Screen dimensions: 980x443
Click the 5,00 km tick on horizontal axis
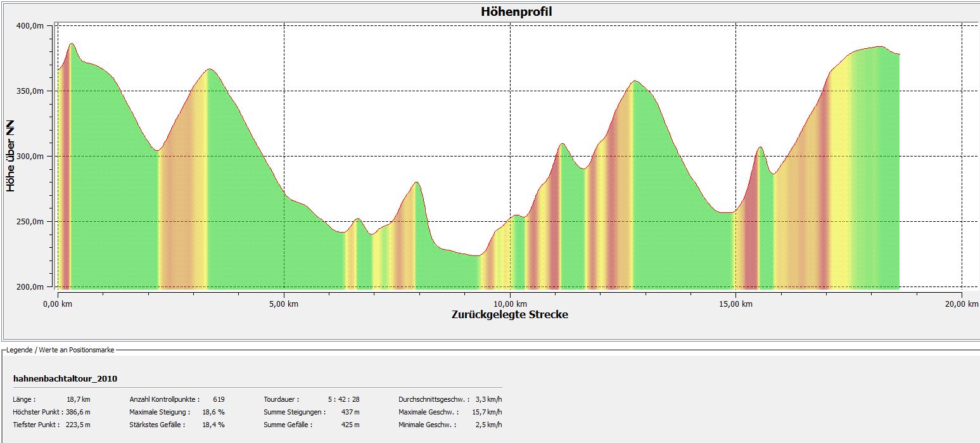tap(284, 304)
